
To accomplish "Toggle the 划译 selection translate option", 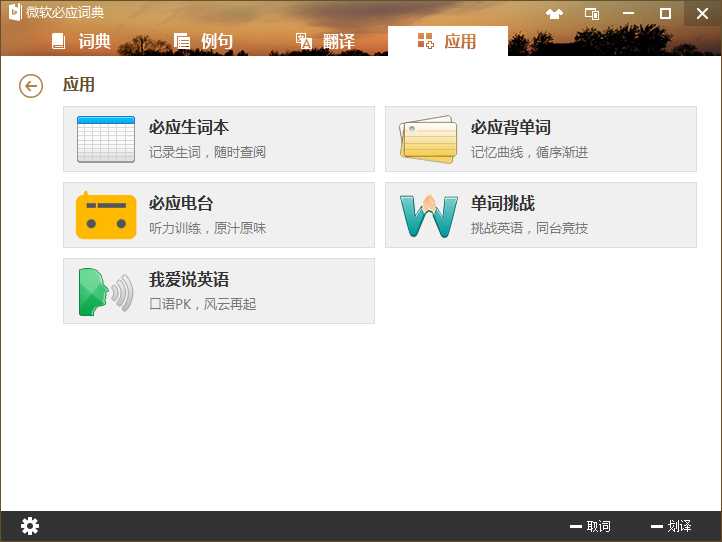I will point(671,526).
